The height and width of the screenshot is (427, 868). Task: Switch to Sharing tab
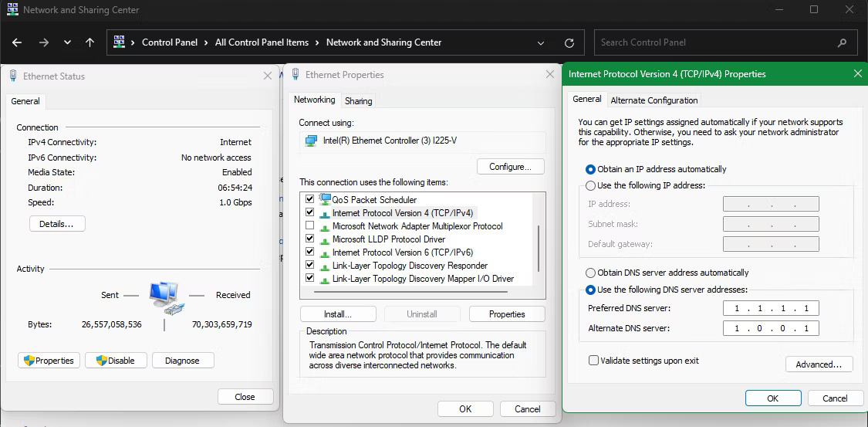[x=358, y=101]
